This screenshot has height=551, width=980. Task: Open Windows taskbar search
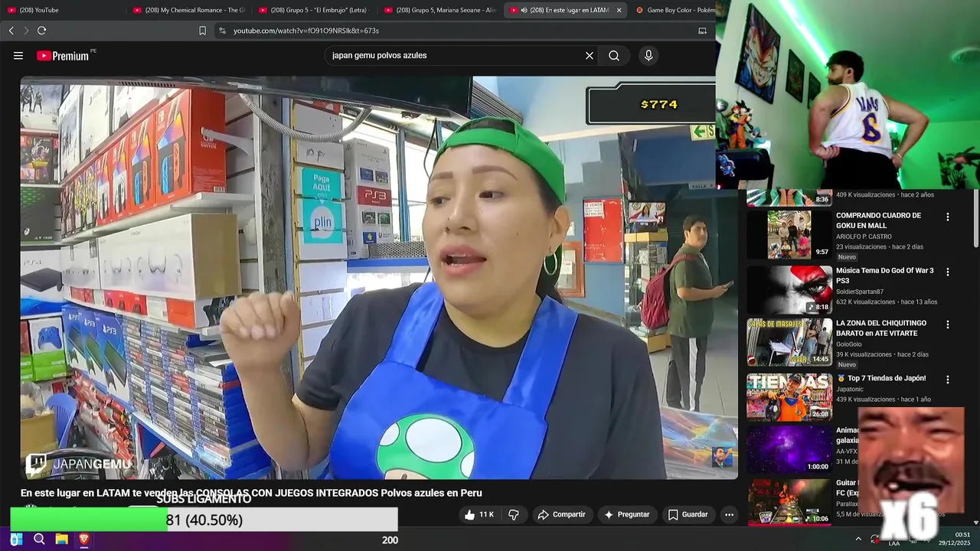39,540
